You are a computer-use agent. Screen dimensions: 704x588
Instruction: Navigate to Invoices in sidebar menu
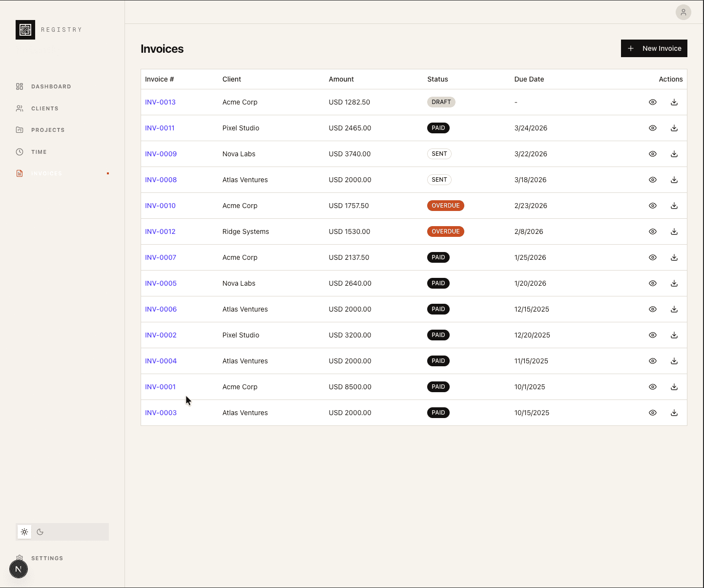pos(47,173)
